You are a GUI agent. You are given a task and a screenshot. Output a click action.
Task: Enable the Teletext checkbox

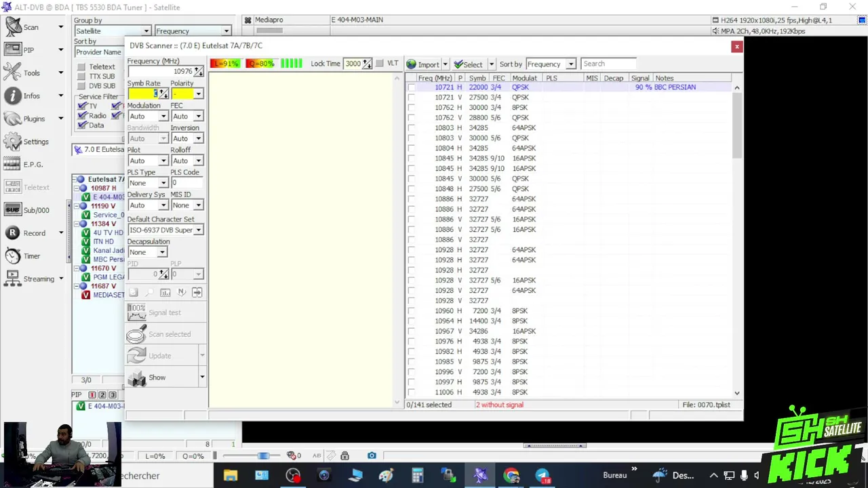point(81,67)
